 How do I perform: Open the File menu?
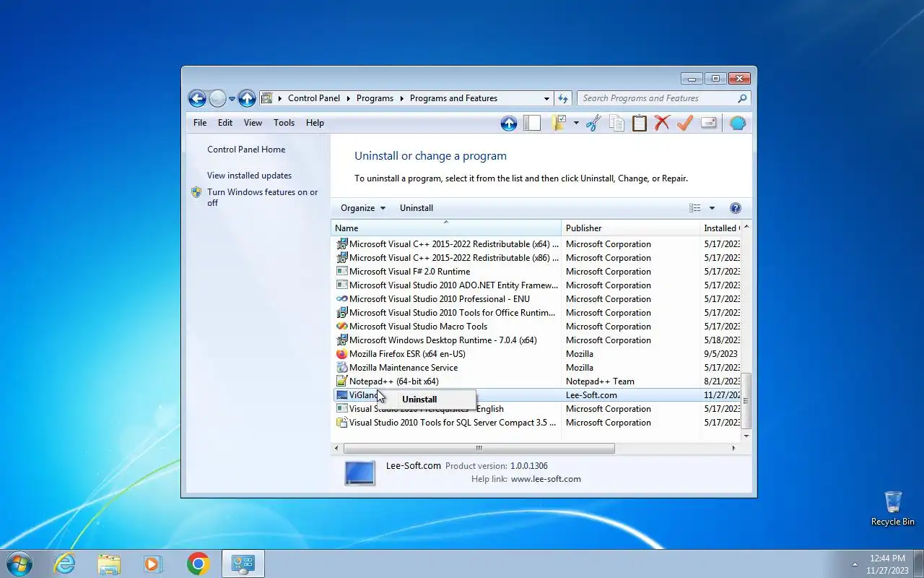pos(200,123)
